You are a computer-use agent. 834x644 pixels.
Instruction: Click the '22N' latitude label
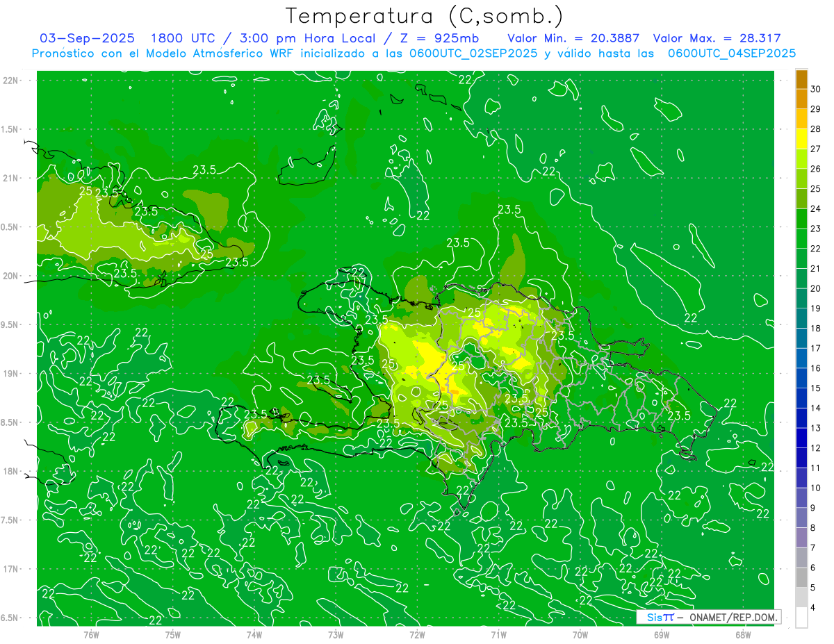(x=10, y=81)
